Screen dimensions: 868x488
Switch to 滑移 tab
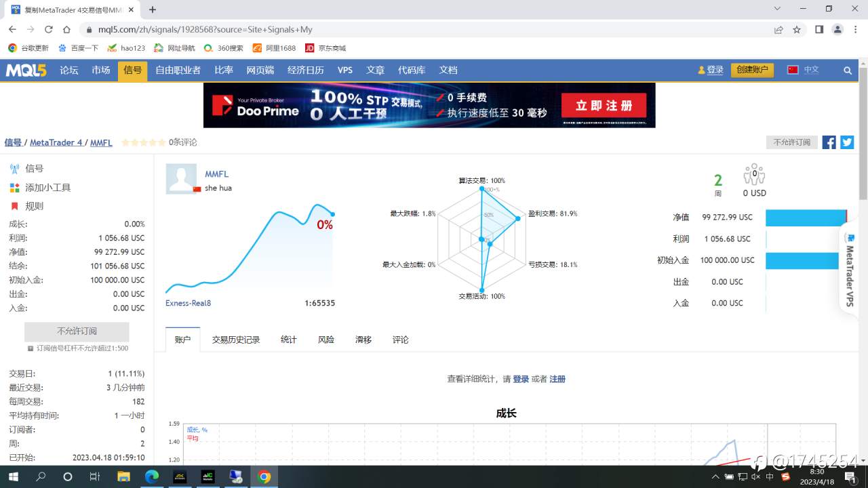click(363, 340)
